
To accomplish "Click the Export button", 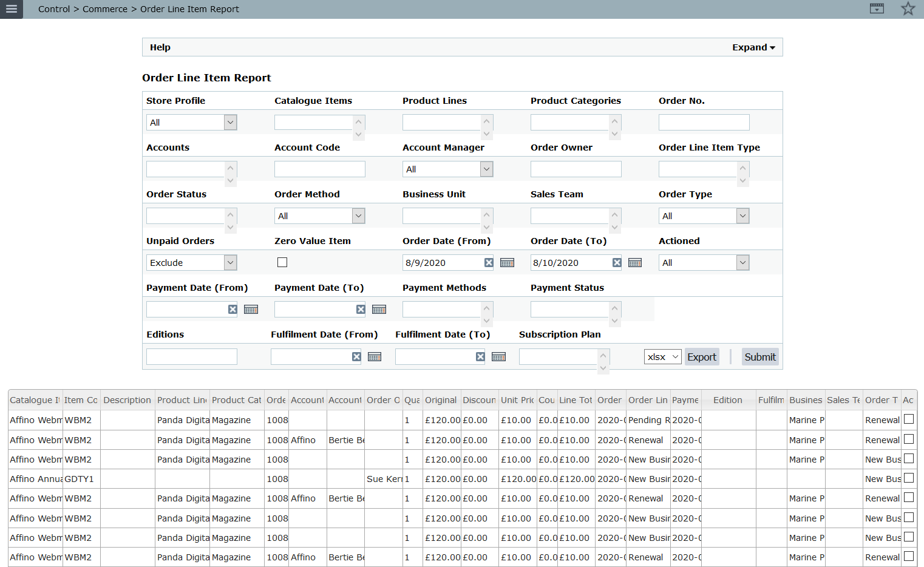I will [x=702, y=357].
